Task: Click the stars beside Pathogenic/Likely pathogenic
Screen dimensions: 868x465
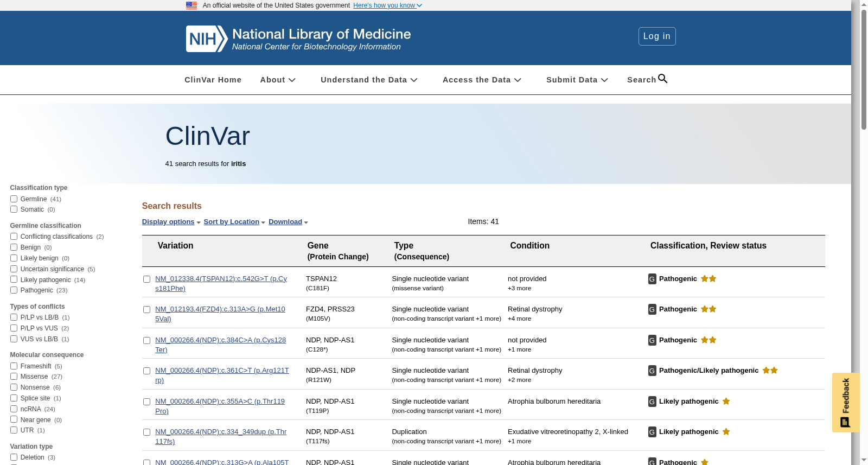Action: pyautogui.click(x=770, y=370)
